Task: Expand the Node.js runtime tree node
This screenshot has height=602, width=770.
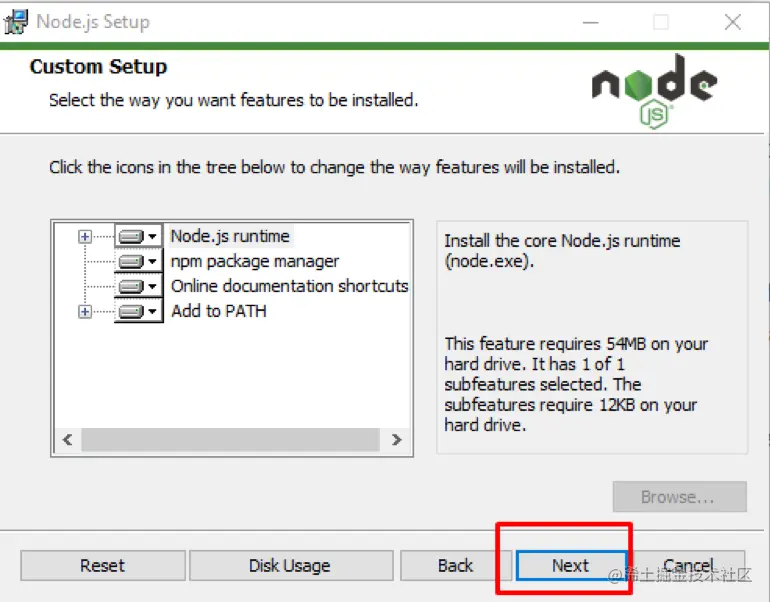Action: coord(85,237)
